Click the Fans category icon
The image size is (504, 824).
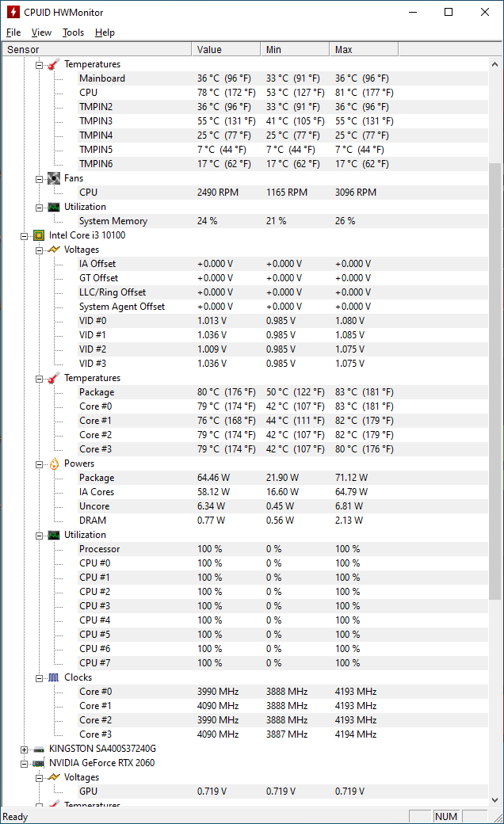(54, 178)
